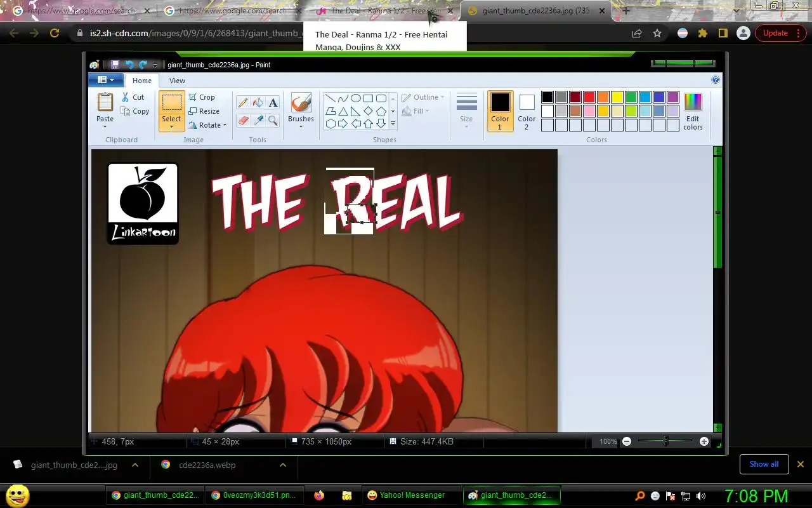Select the Magnifier tool
The height and width of the screenshot is (508, 812).
click(x=273, y=120)
